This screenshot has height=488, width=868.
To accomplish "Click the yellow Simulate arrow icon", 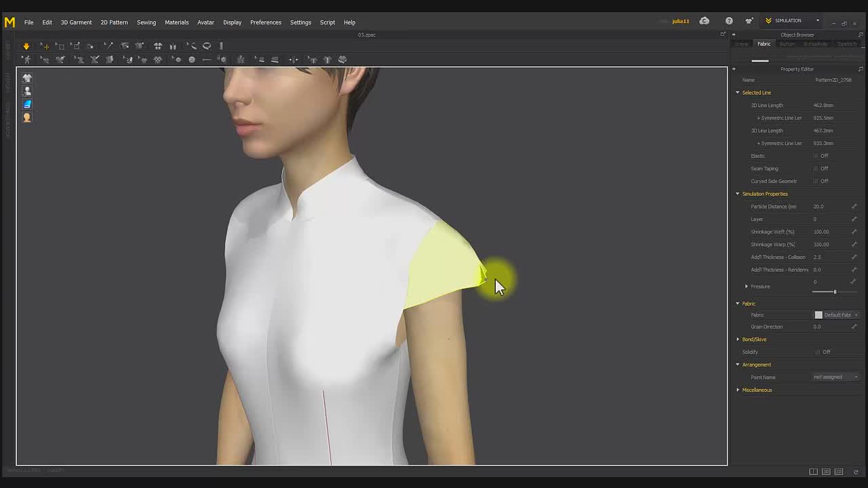I will point(26,46).
